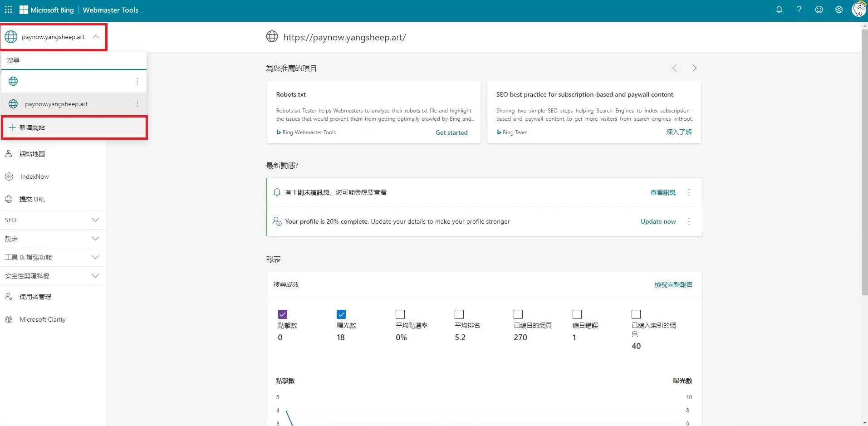
Task: Click the 平均排名 value 5.2
Action: point(460,338)
